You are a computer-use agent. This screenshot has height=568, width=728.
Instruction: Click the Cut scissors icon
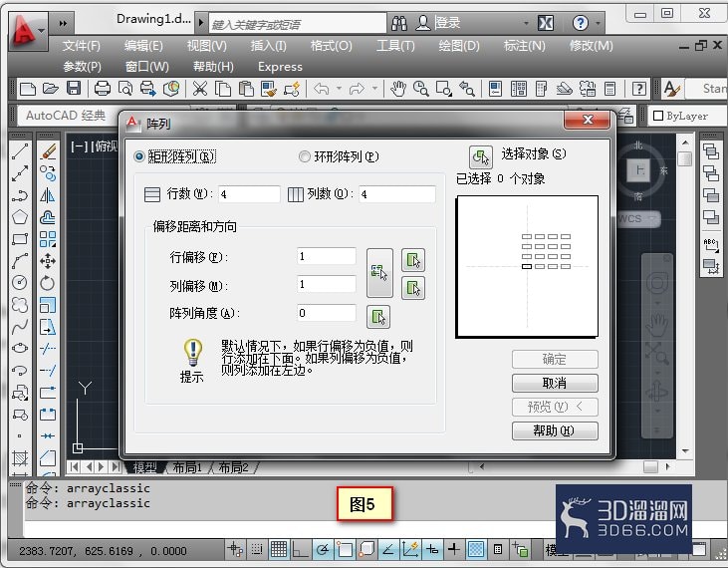pyautogui.click(x=200, y=89)
